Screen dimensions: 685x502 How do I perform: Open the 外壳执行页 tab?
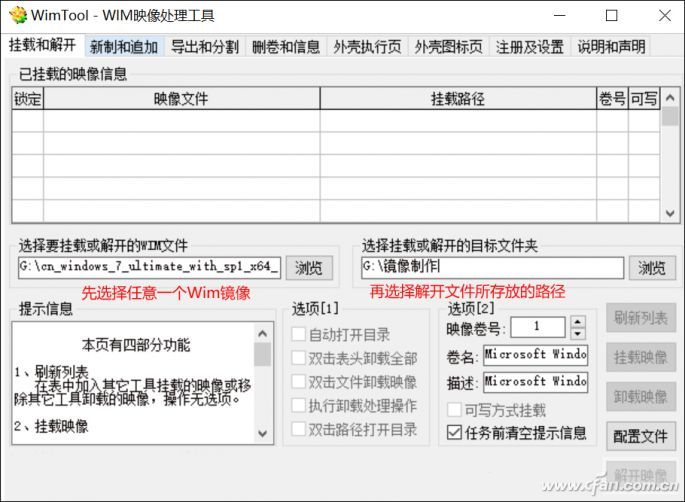coord(367,46)
